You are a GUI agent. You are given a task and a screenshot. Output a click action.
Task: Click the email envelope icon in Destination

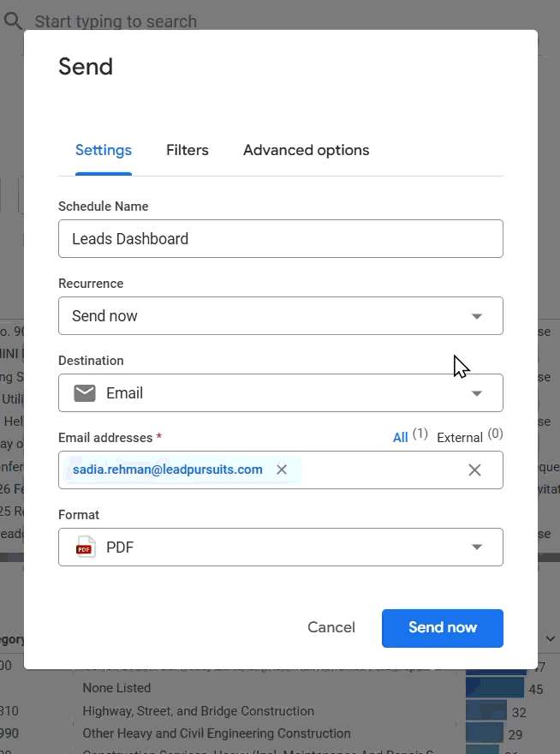(85, 393)
